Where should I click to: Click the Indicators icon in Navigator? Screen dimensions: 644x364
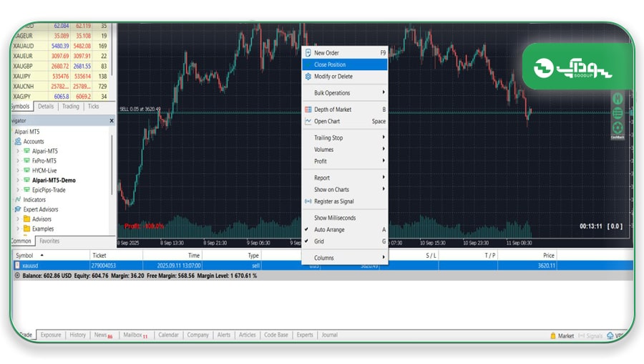tap(18, 199)
